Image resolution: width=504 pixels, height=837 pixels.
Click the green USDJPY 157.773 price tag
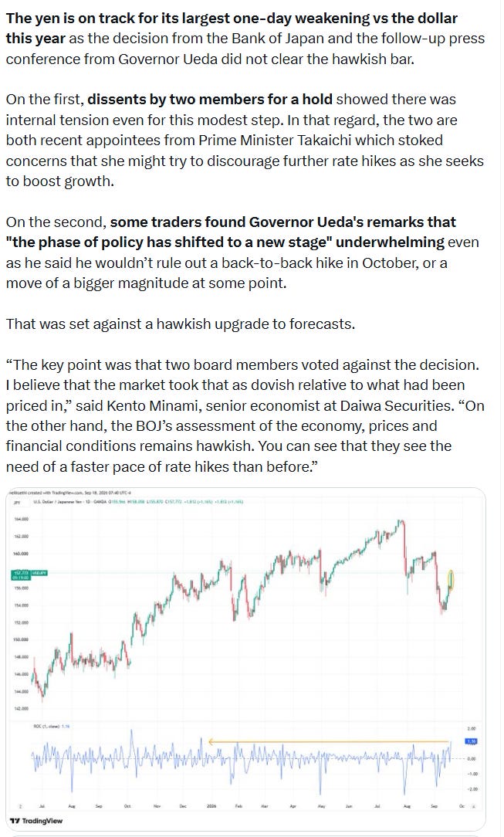(29, 575)
